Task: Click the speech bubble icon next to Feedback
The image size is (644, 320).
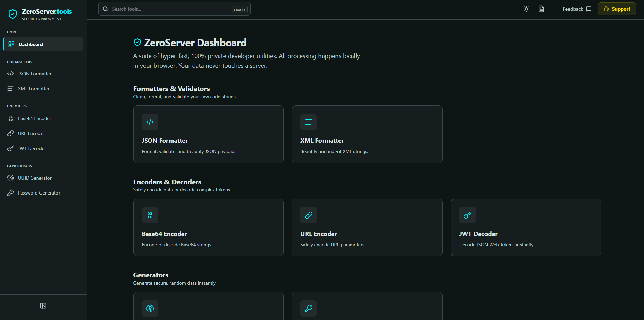Action: pyautogui.click(x=589, y=9)
